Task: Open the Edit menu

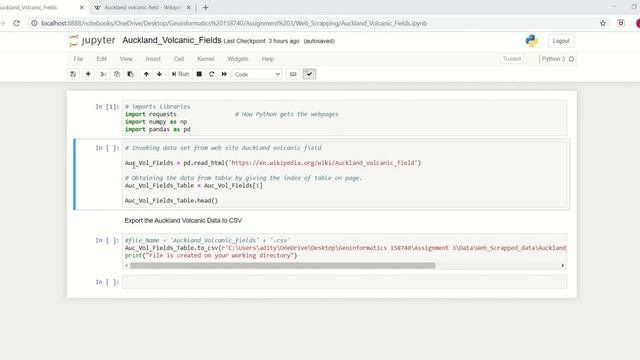Action: click(102, 59)
